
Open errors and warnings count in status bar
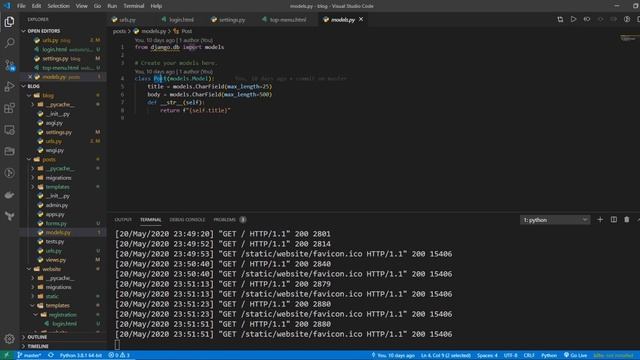[119, 355]
